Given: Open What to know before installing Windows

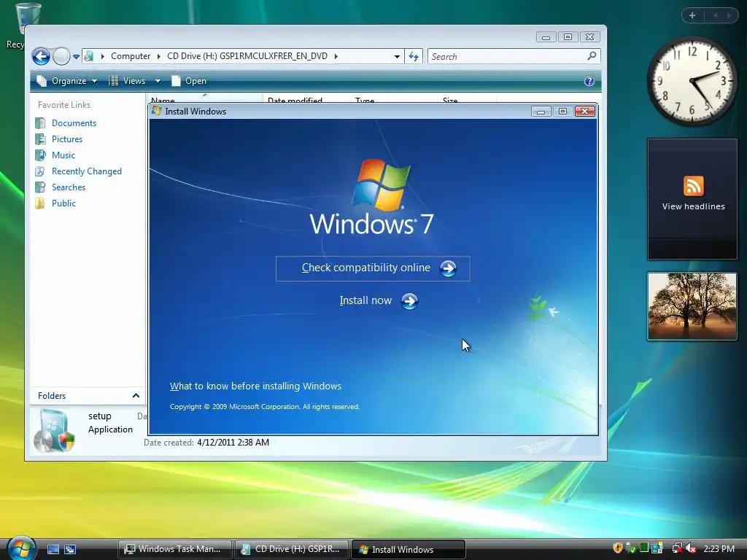Looking at the screenshot, I should 255,386.
